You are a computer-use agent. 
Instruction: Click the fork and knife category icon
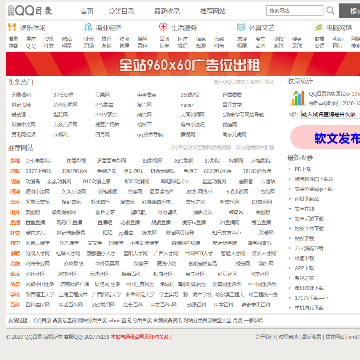tap(12, 27)
